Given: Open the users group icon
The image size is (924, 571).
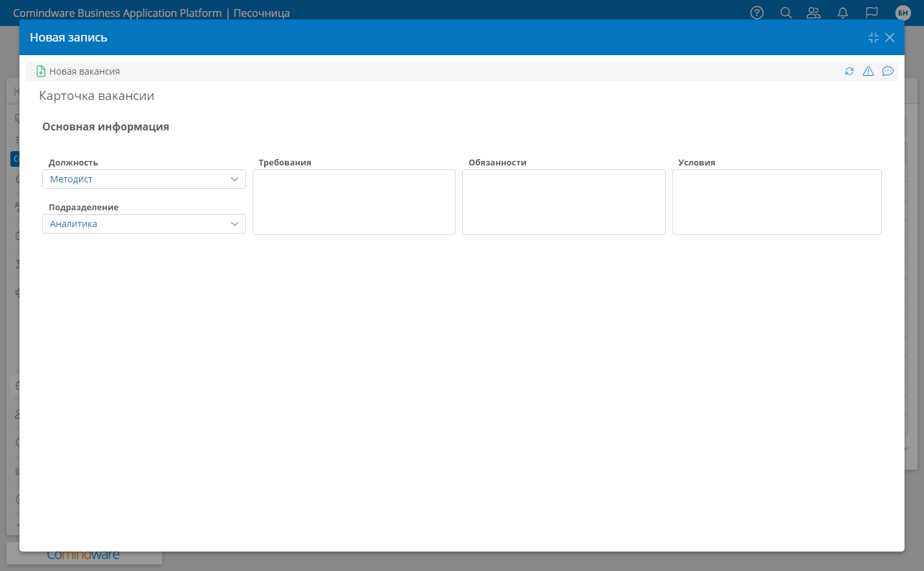Looking at the screenshot, I should 813,12.
